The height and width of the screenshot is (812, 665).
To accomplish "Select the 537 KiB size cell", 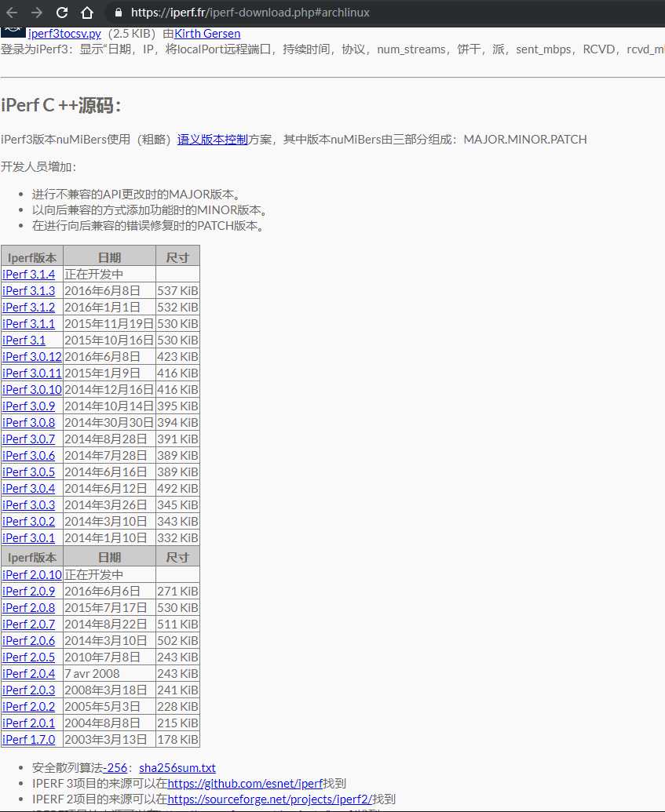I will [x=177, y=291].
